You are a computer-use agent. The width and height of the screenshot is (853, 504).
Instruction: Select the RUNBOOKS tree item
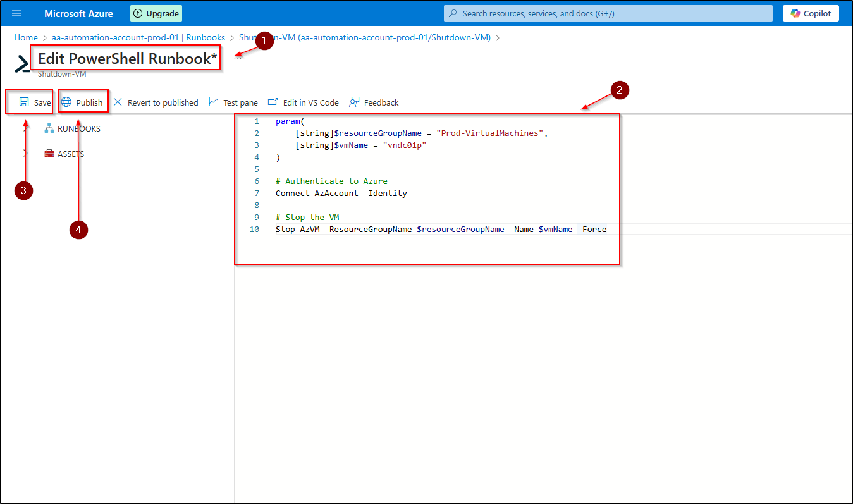point(78,128)
